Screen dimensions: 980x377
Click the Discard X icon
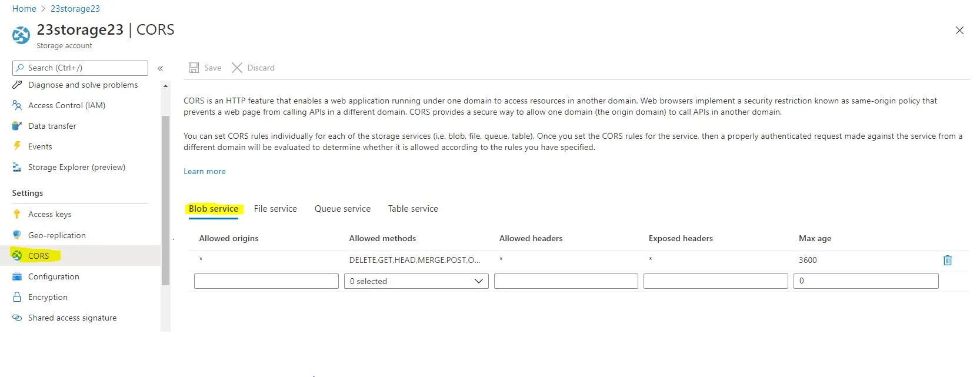click(237, 68)
